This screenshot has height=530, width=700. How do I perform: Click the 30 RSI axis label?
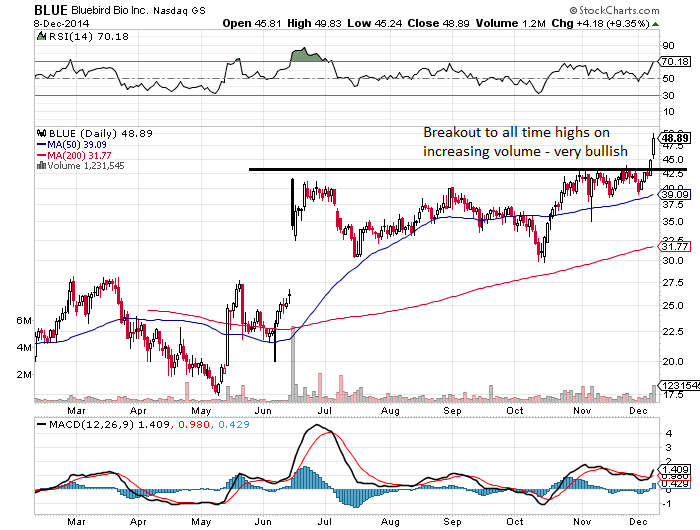668,96
